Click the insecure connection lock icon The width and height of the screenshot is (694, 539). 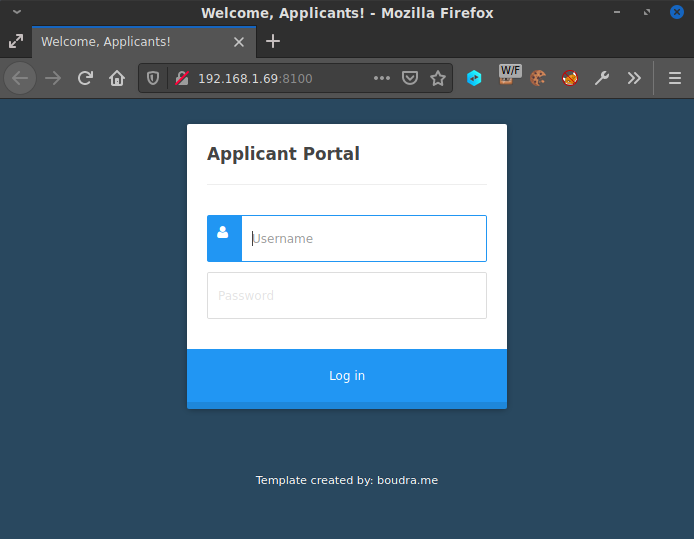coord(181,78)
